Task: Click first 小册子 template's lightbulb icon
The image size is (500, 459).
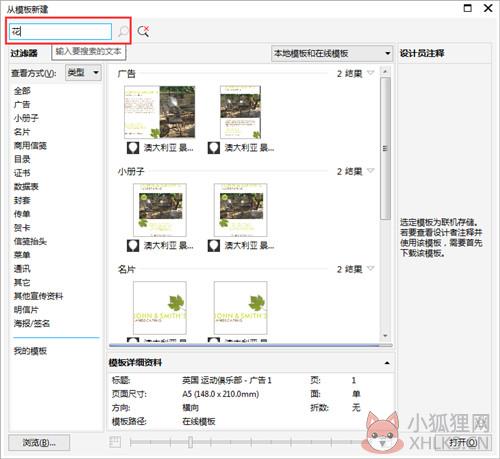Action: click(x=133, y=246)
